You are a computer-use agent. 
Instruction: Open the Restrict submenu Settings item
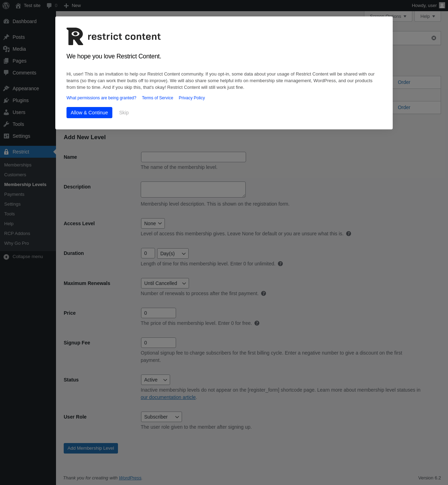click(12, 204)
